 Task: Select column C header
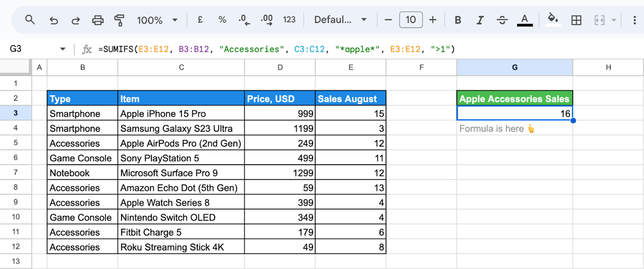182,67
